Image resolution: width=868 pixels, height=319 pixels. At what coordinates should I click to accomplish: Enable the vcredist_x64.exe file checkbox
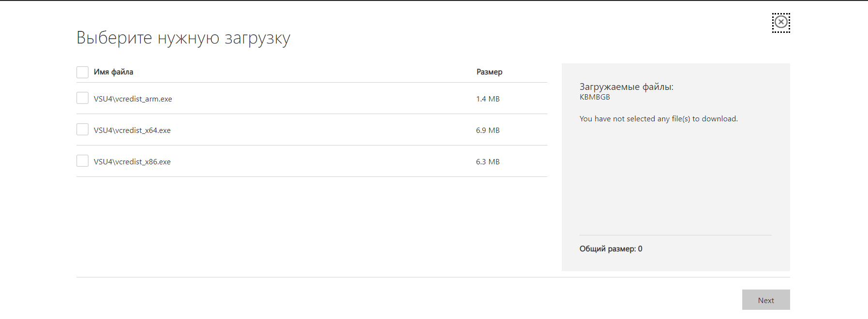point(82,130)
